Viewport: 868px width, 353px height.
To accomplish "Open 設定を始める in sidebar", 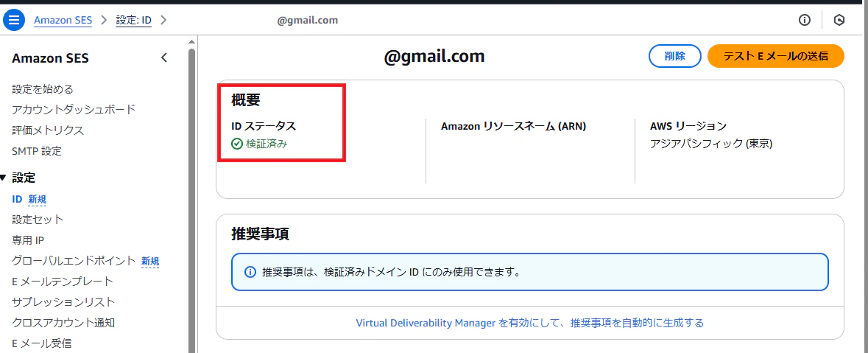I will click(43, 88).
